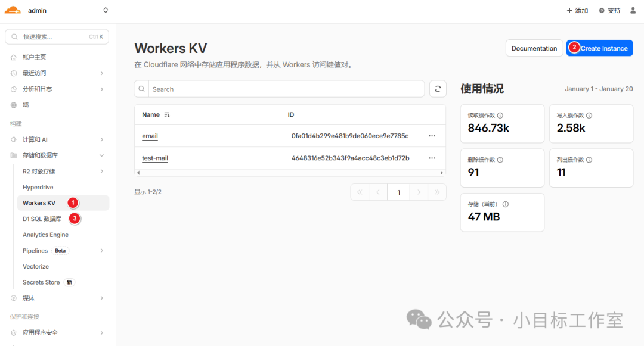644x346 pixels.
Task: Click the storage and databases icon
Action: (14, 155)
